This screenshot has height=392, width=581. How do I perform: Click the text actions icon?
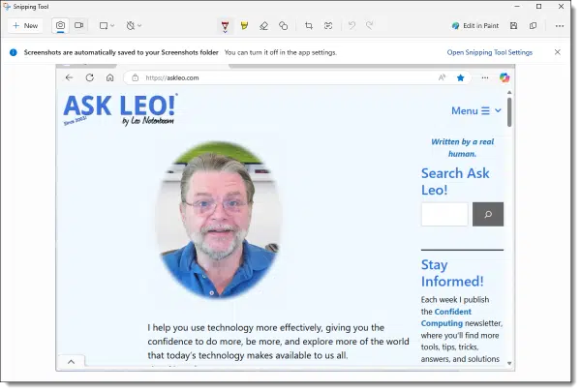click(328, 26)
